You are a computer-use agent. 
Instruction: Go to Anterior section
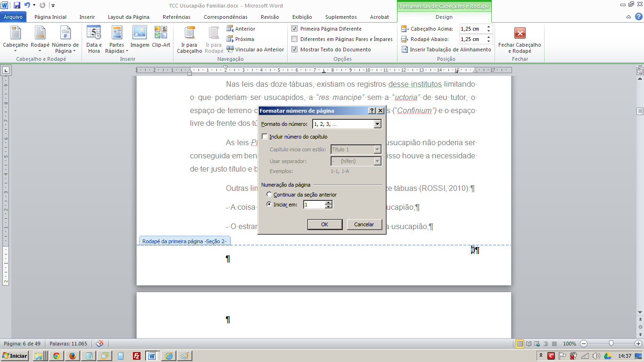click(x=241, y=29)
